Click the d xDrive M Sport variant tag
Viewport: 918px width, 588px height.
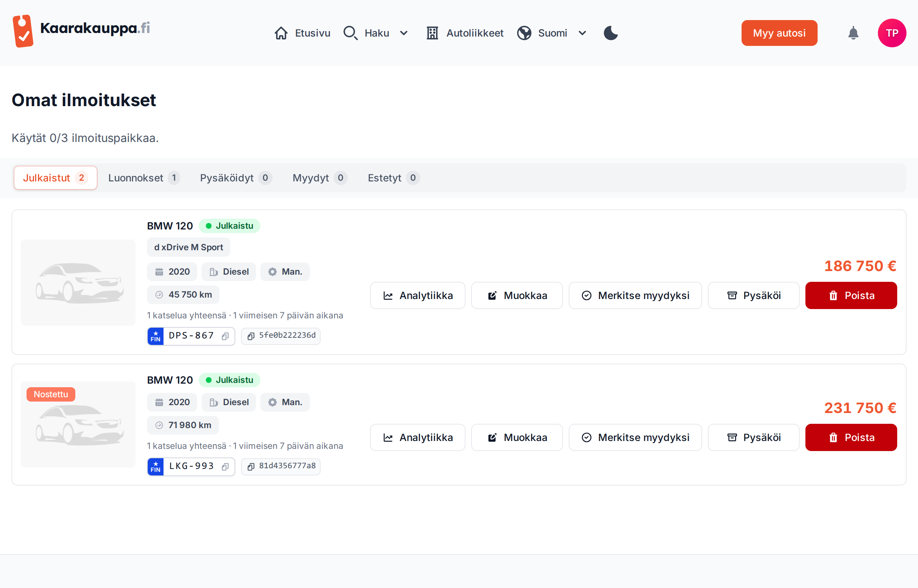coord(189,247)
